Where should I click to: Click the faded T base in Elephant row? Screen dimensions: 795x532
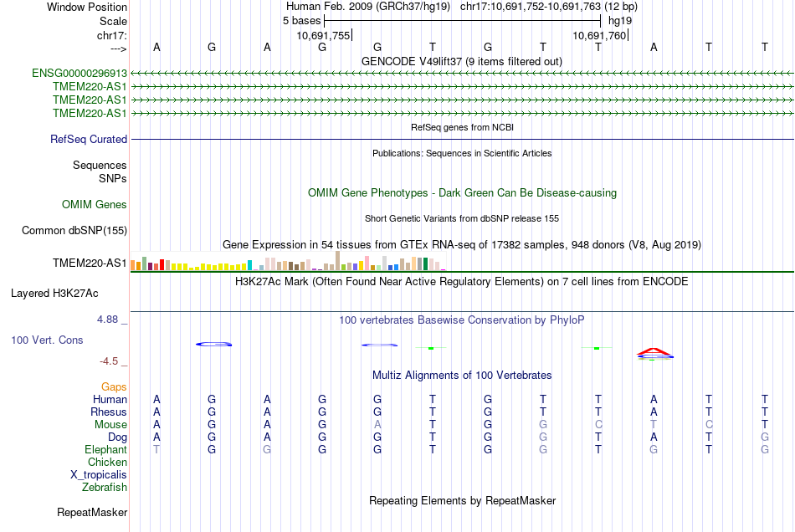click(156, 449)
